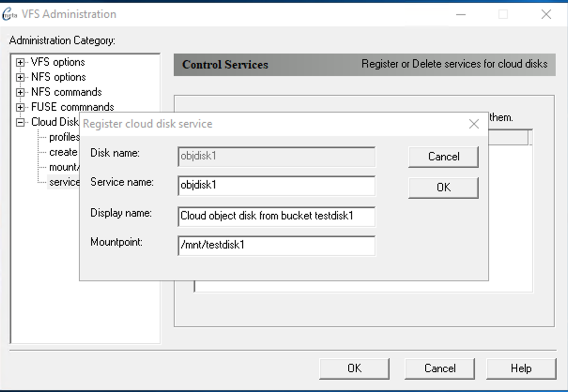Click the Help button at the bottom

(521, 369)
